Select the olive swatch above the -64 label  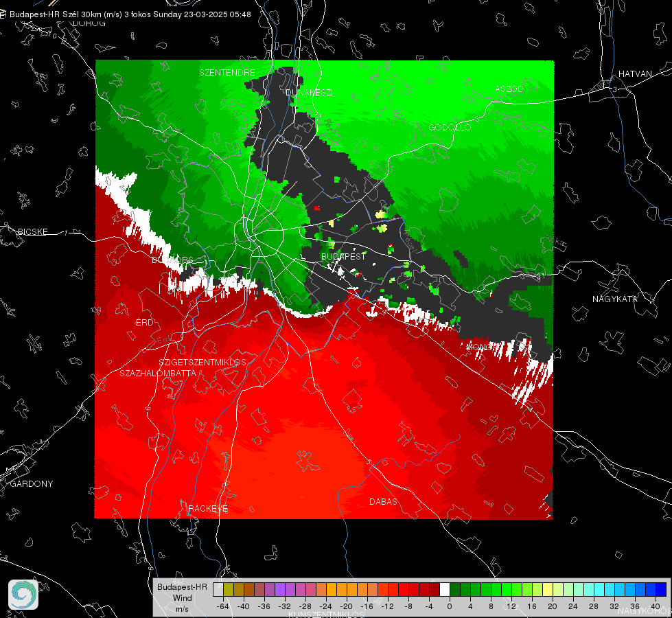tap(229, 590)
